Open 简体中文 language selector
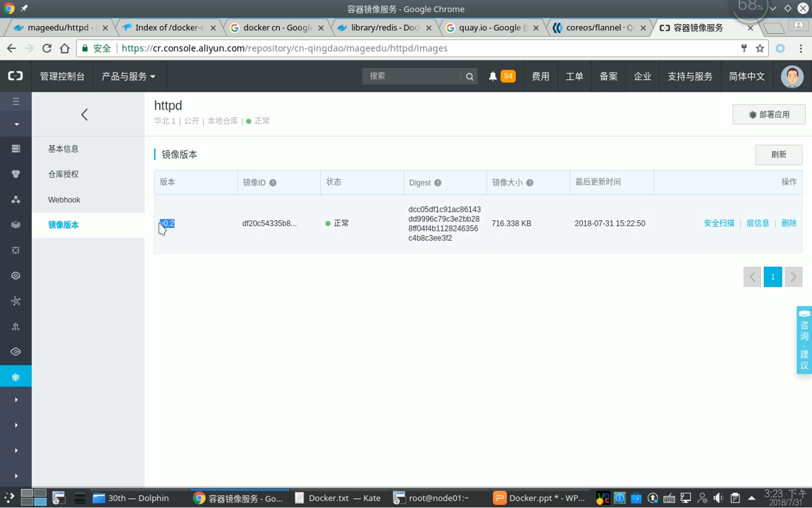This screenshot has height=508, width=812. click(746, 76)
